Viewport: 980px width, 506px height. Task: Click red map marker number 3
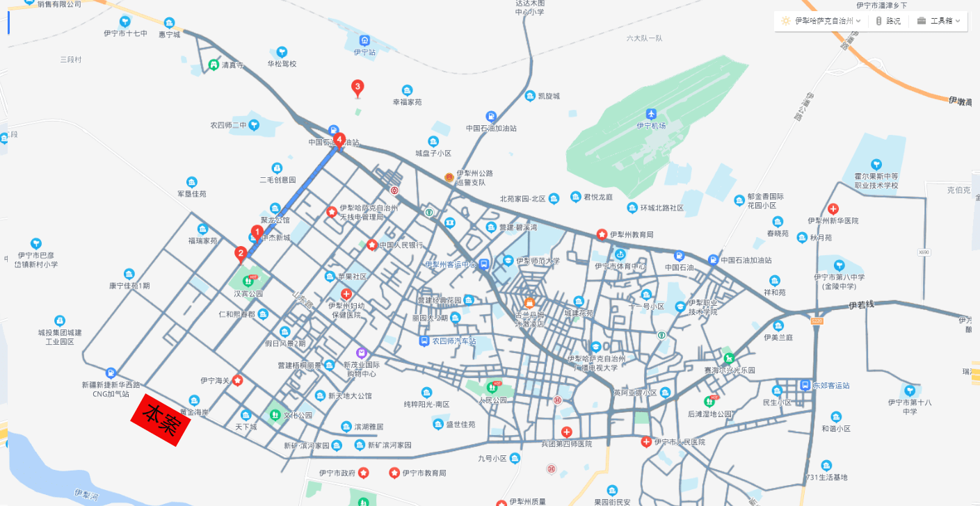[358, 88]
